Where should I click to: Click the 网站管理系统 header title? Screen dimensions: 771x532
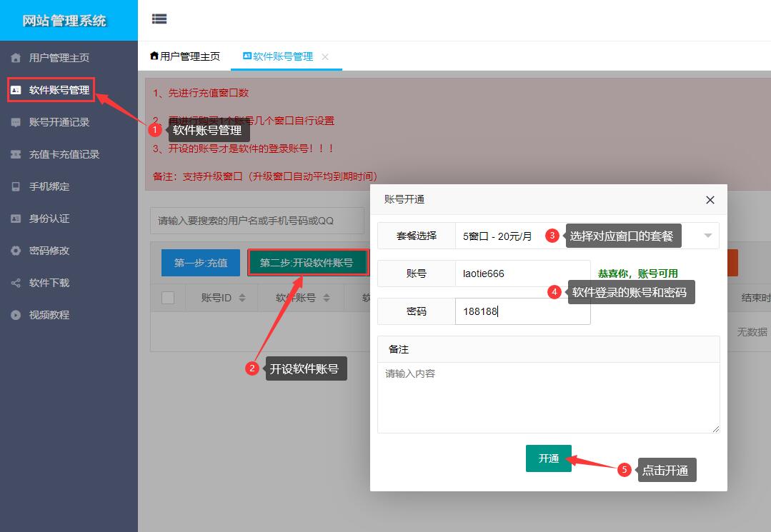[64, 21]
